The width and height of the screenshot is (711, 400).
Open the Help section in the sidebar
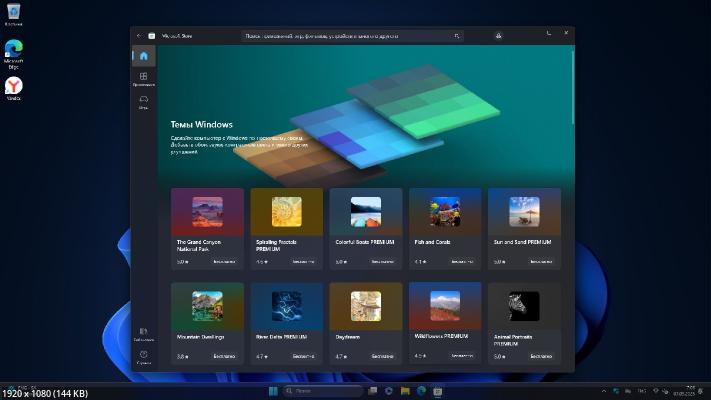pos(143,356)
